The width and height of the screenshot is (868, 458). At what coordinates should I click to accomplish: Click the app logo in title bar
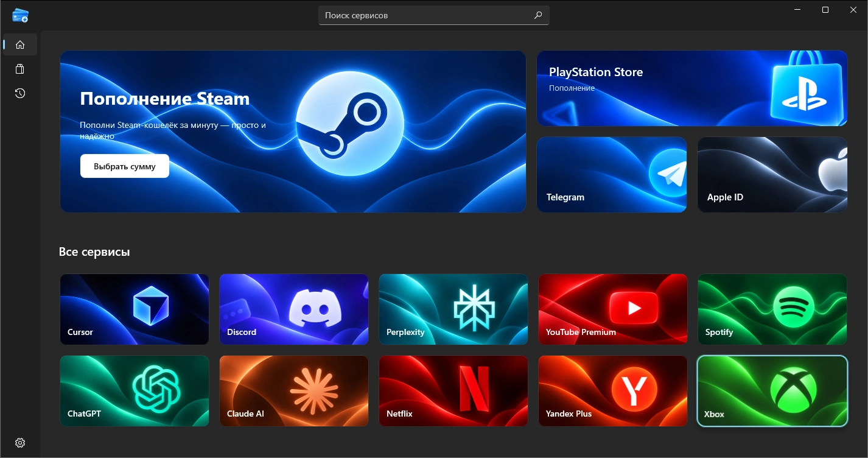pos(20,15)
